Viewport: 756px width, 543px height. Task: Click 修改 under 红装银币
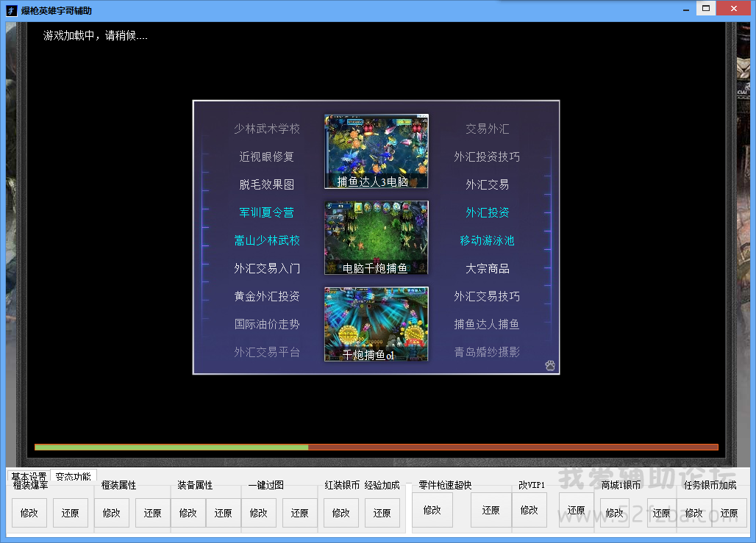(x=341, y=513)
